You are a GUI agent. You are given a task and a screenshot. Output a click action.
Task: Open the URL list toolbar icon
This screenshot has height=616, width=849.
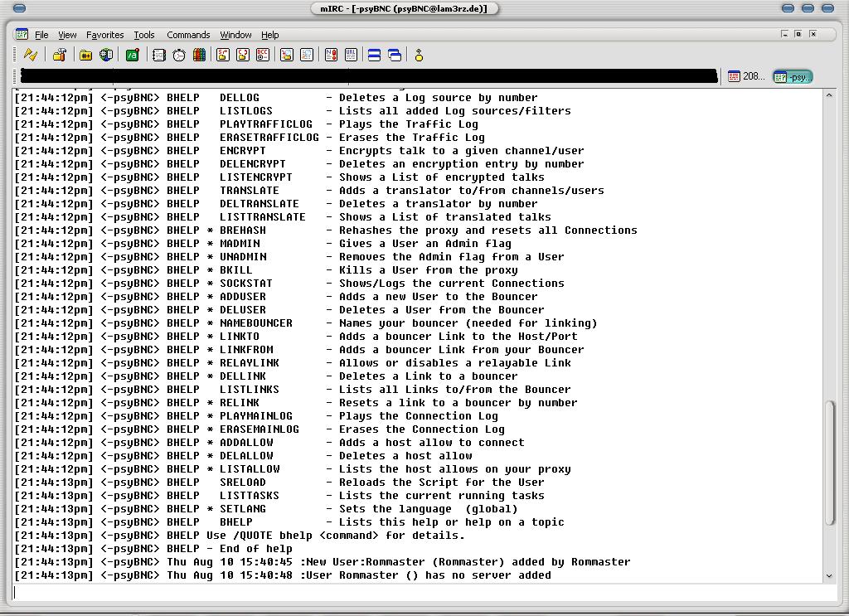point(351,55)
